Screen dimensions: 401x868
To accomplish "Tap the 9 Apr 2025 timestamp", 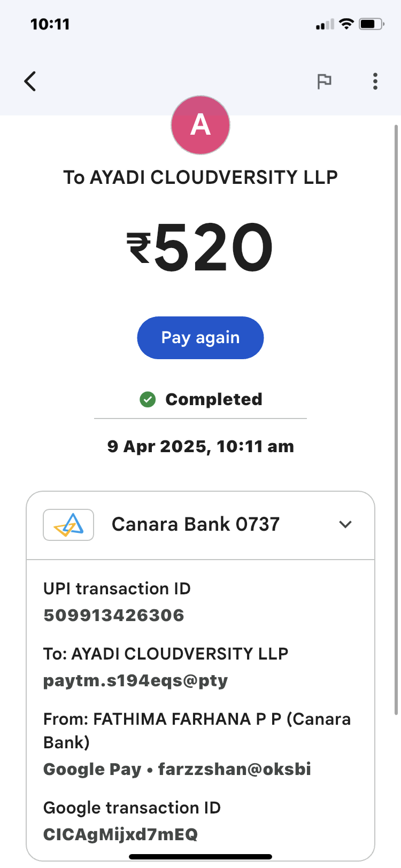I will (200, 446).
